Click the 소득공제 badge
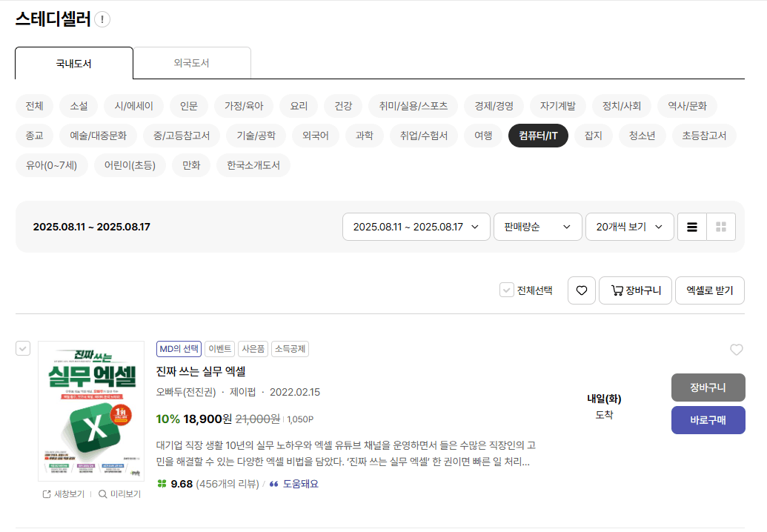 click(x=290, y=349)
